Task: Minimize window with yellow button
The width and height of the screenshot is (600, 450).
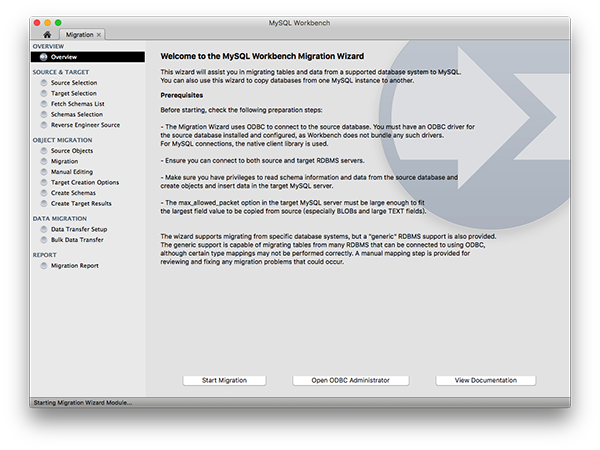Action: click(47, 23)
